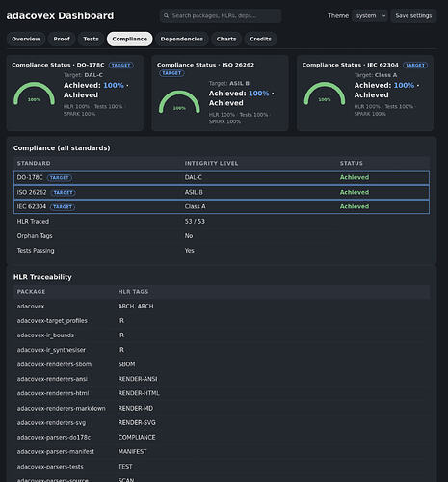Click TARGET badge in IEC 62304 table row
448x482 pixels.
[63, 206]
